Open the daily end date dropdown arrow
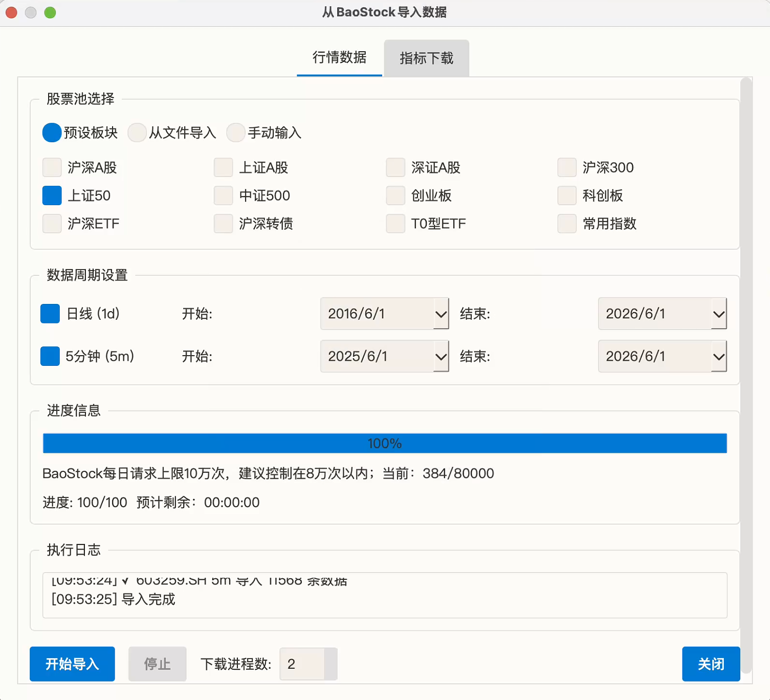Screen dimensions: 770x700 pyautogui.click(x=718, y=314)
